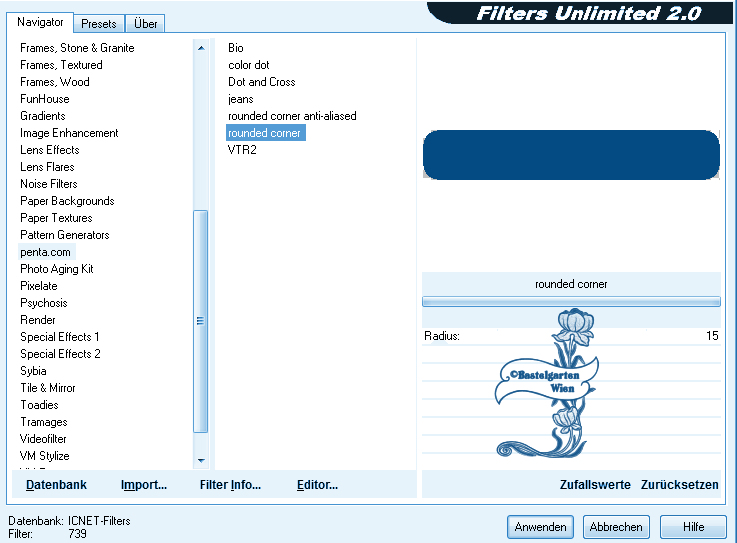Choose the VTR2 filter
This screenshot has height=543, width=737.
tap(242, 150)
